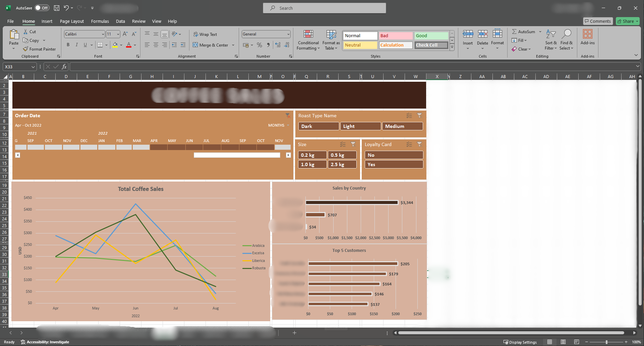Switch to the Insert tab
This screenshot has width=644, height=346.
[x=47, y=21]
